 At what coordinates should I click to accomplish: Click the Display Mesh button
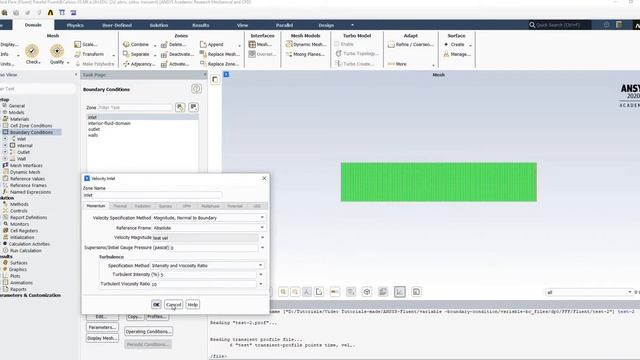102,338
